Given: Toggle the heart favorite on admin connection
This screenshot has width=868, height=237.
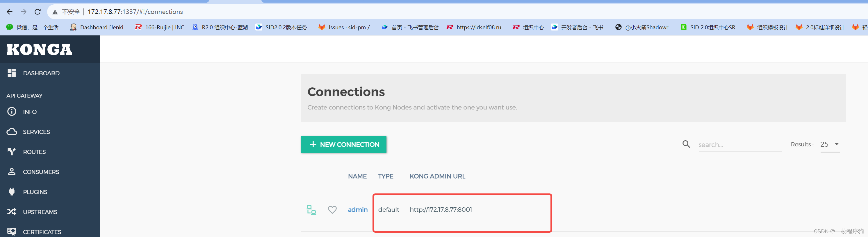Looking at the screenshot, I should [x=332, y=210].
